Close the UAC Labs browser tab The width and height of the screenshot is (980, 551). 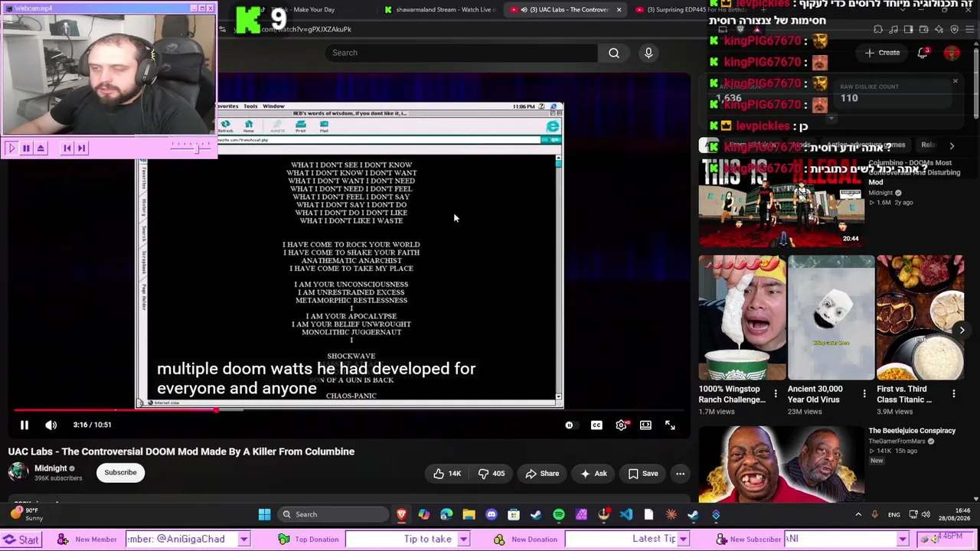click(619, 10)
